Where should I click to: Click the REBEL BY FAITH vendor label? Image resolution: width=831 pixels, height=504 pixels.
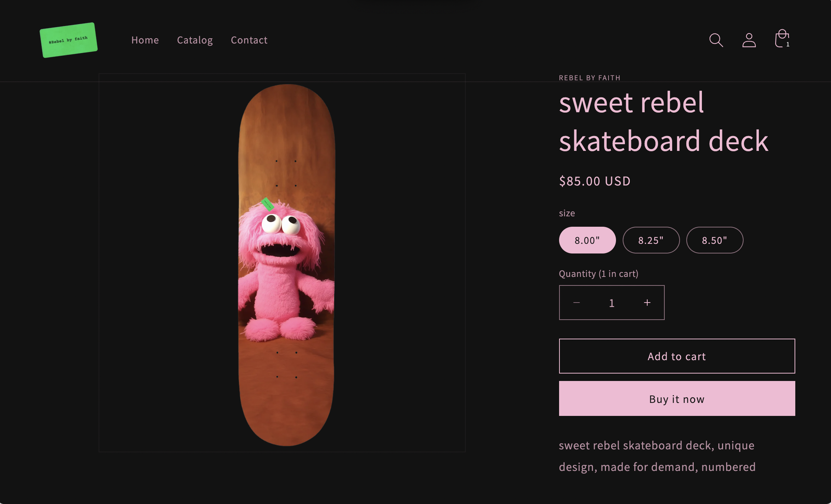(x=590, y=78)
